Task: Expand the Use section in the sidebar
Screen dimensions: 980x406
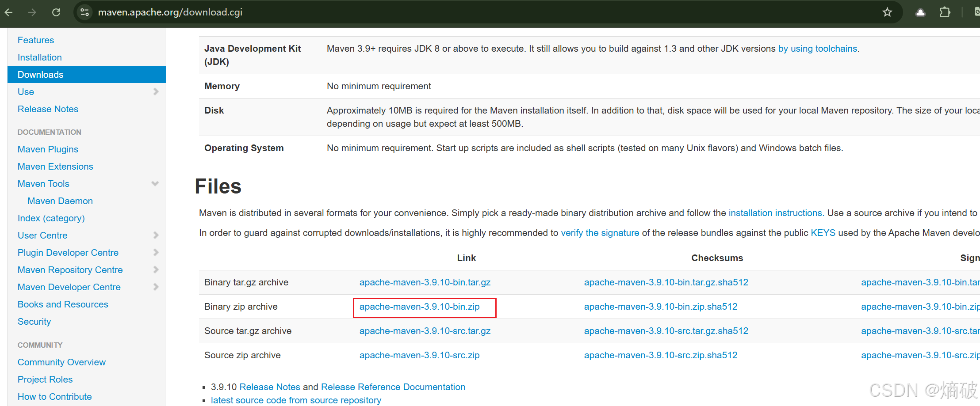Action: (x=156, y=91)
